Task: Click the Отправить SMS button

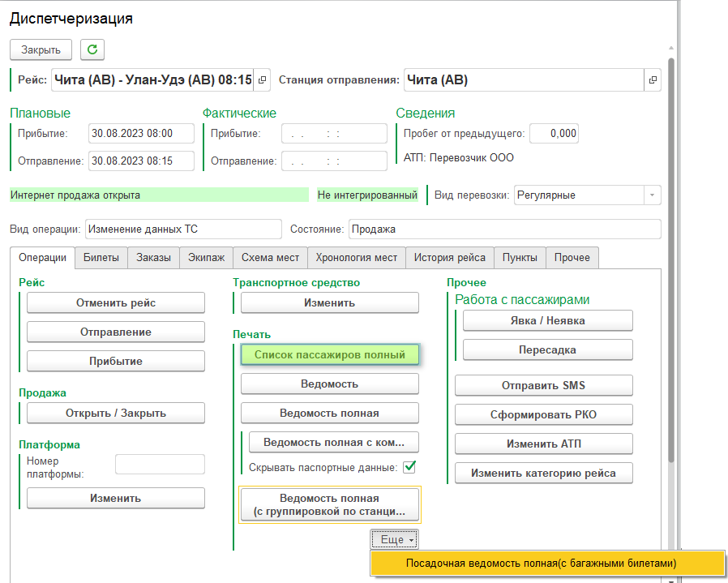Action: [543, 385]
